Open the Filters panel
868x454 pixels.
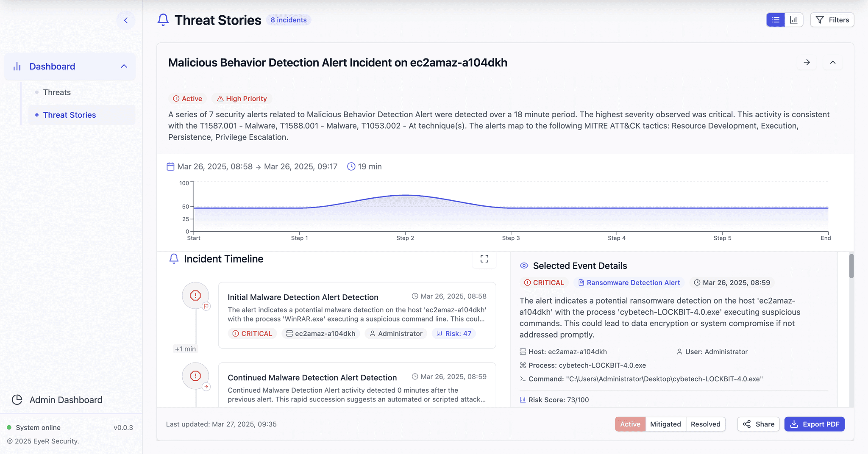(832, 20)
